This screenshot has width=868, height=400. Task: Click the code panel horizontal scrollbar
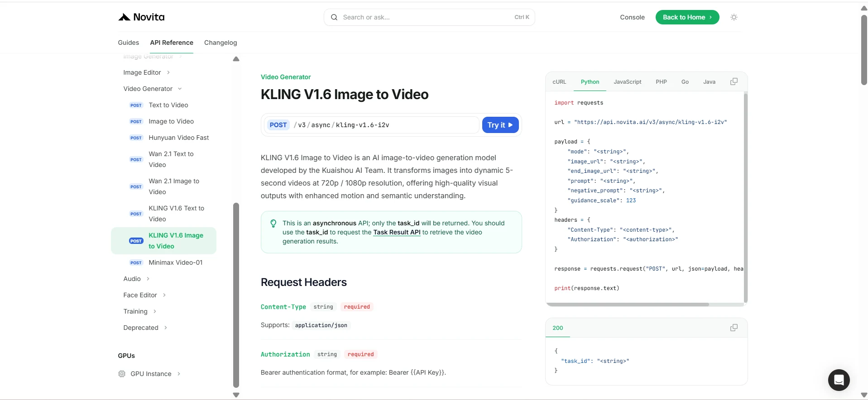click(628, 305)
